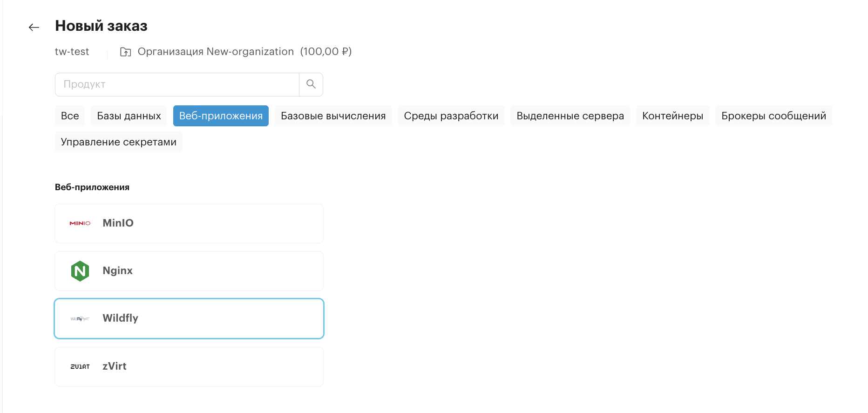Select the Контейнеры category tab
868x413 pixels.
pos(673,116)
